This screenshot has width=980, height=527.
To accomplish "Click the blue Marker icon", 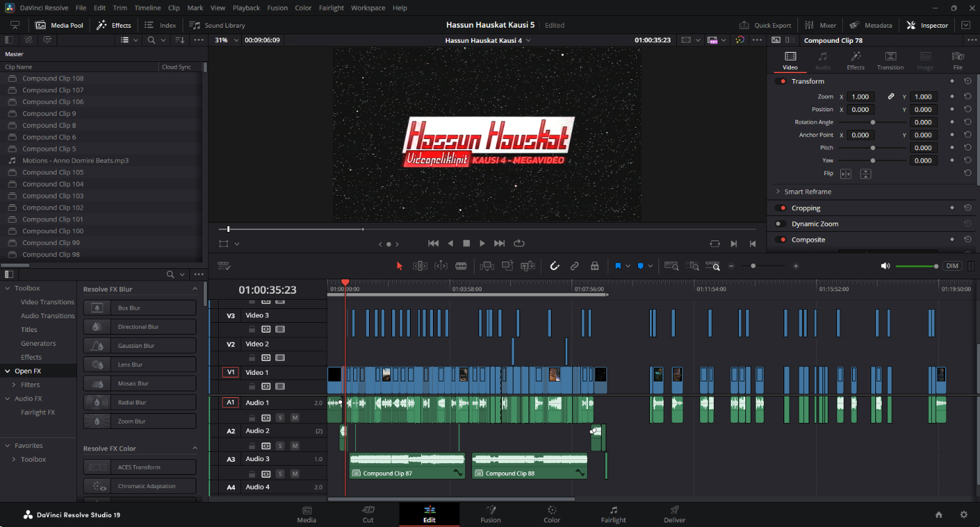I will (640, 266).
